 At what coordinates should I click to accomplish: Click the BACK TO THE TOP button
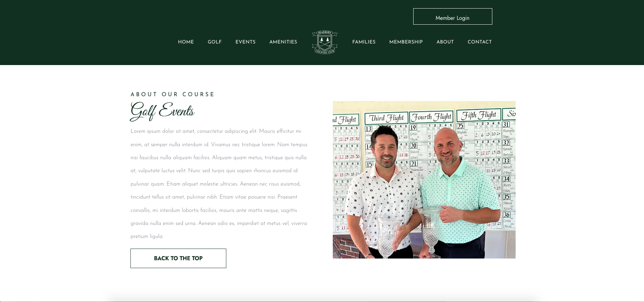pyautogui.click(x=178, y=258)
